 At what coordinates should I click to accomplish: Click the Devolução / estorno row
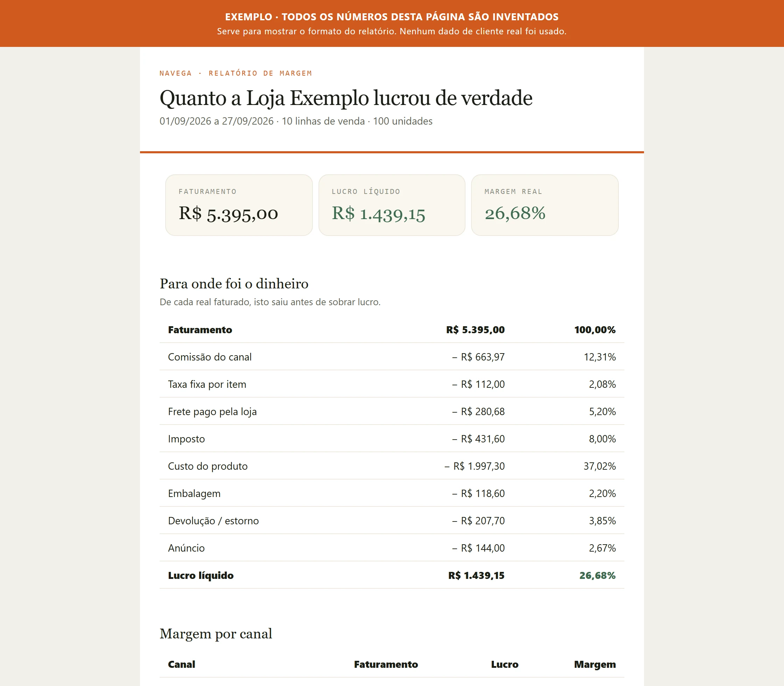[392, 521]
